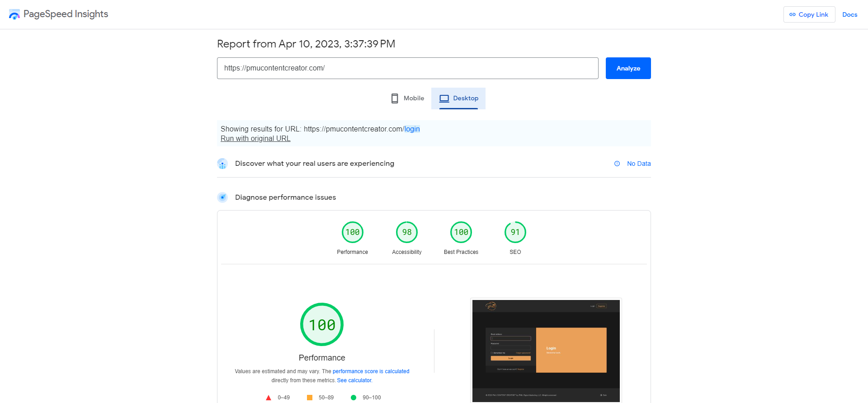Click the red triangle 0–49 legend icon
This screenshot has width=868, height=403.
click(x=268, y=398)
